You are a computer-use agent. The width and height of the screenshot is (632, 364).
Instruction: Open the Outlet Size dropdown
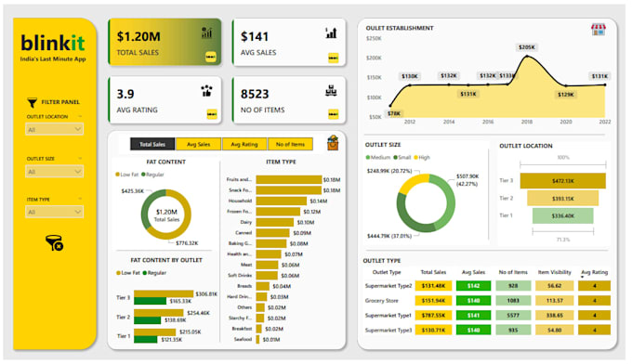coord(54,172)
